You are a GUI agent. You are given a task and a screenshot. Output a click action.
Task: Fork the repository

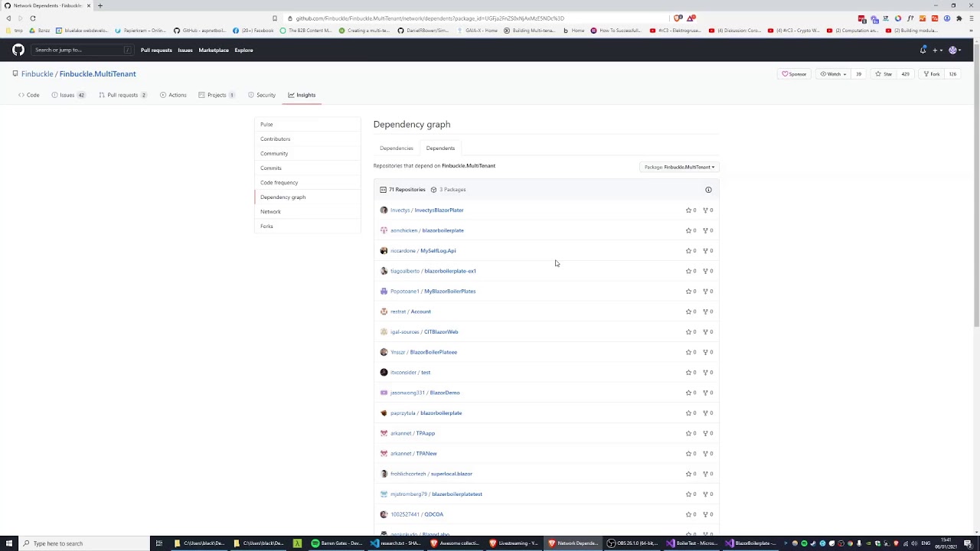(x=932, y=74)
